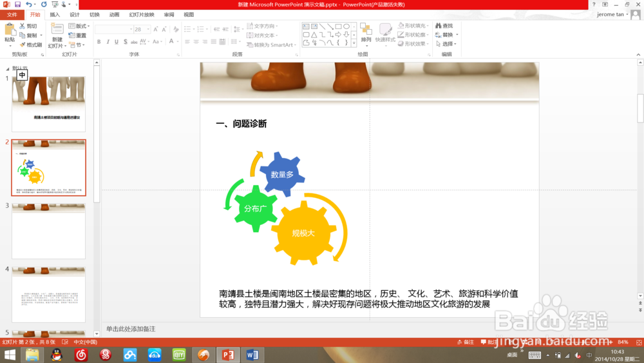Select the right arrow shape in gallery
This screenshot has width=644, height=363.
click(339, 35)
